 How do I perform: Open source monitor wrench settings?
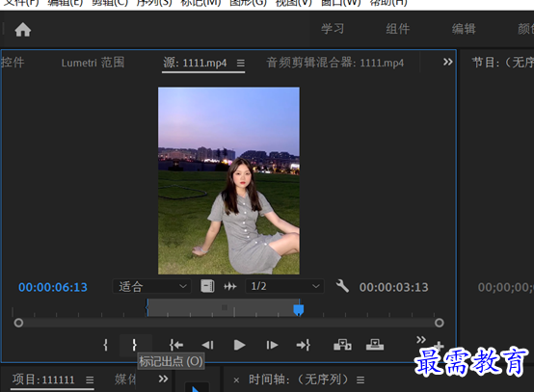point(342,286)
